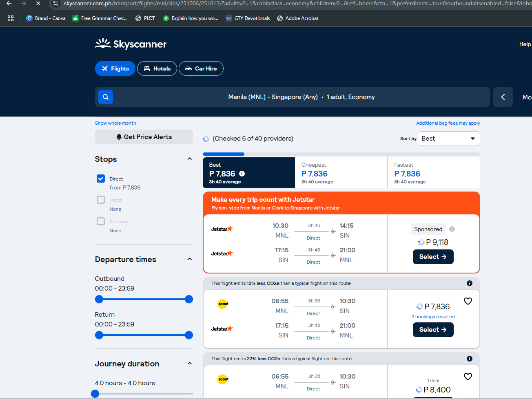
Task: Click Return time slider left handle
Action: tap(99, 335)
